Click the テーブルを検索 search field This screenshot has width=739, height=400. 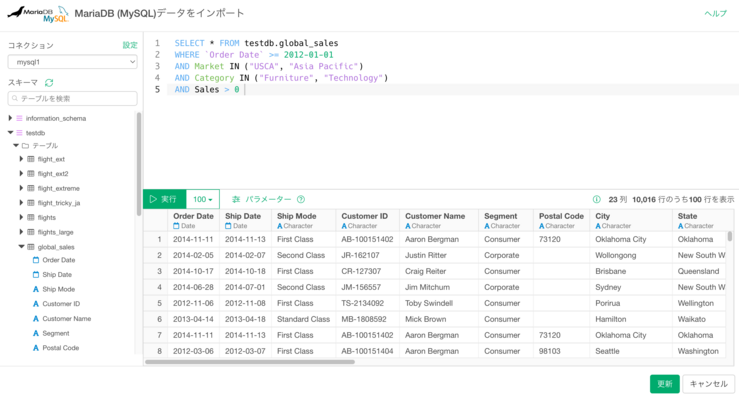pos(72,98)
